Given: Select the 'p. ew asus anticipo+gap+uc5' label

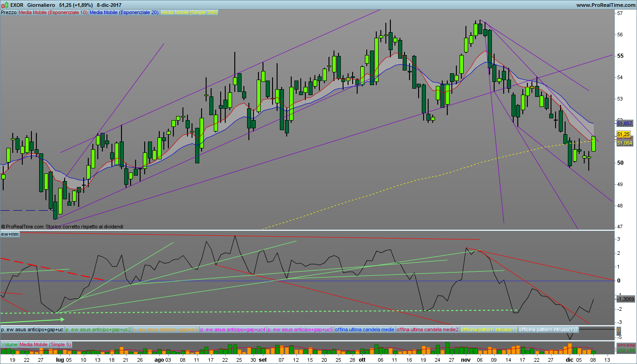Looking at the screenshot, I should tap(300, 329).
